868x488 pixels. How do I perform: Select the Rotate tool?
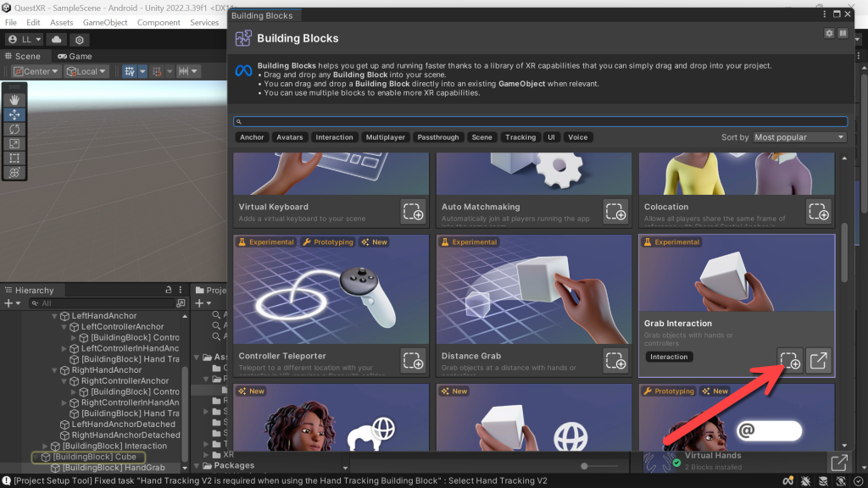point(14,129)
